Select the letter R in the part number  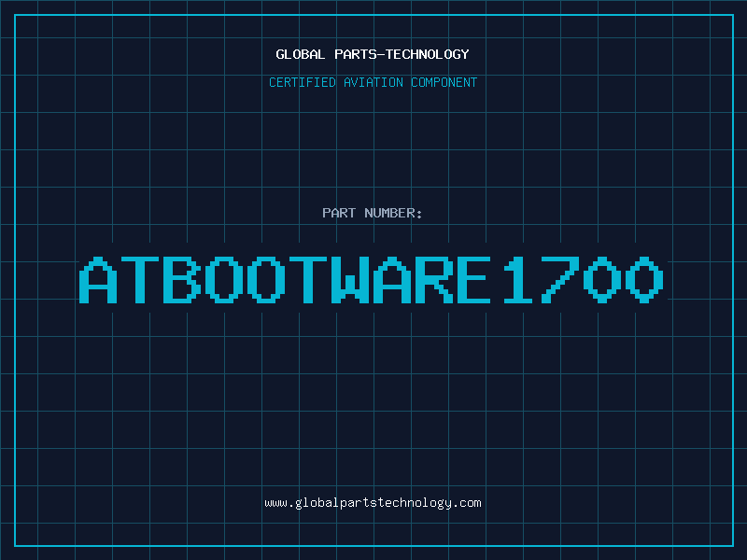point(436,279)
